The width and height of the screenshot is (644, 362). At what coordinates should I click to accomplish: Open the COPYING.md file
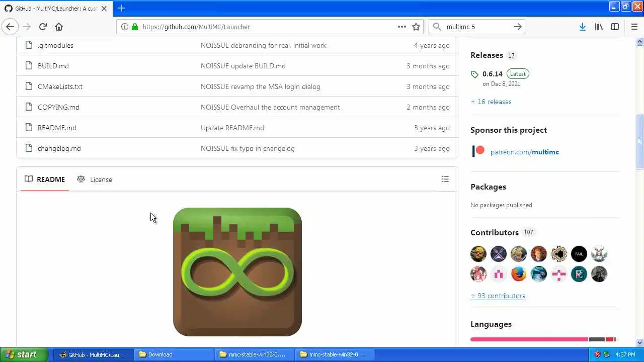click(x=58, y=107)
